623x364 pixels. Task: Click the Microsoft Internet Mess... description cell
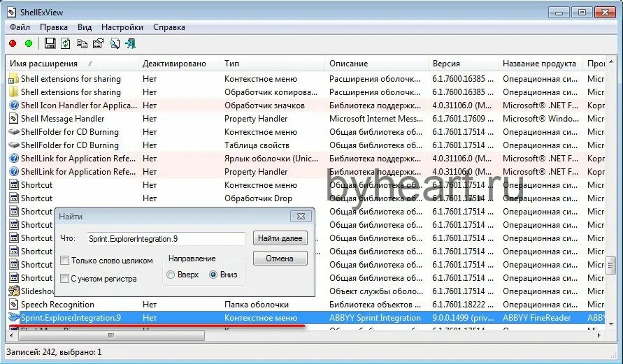(x=376, y=118)
